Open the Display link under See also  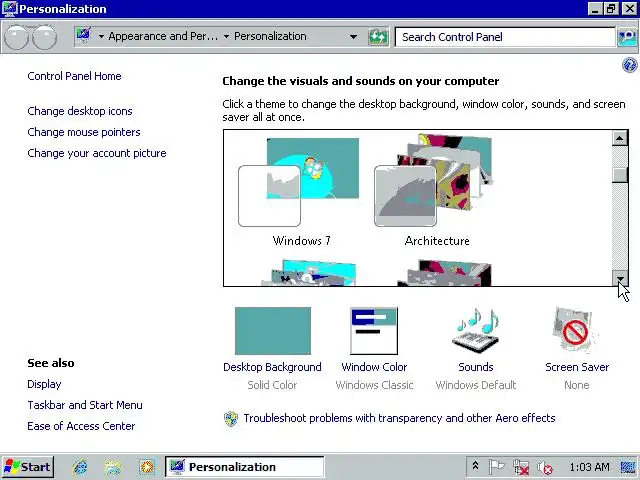point(44,384)
